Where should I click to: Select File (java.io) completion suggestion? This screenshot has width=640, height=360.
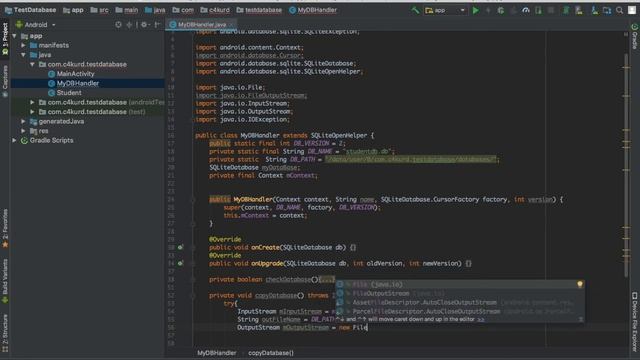(459, 284)
